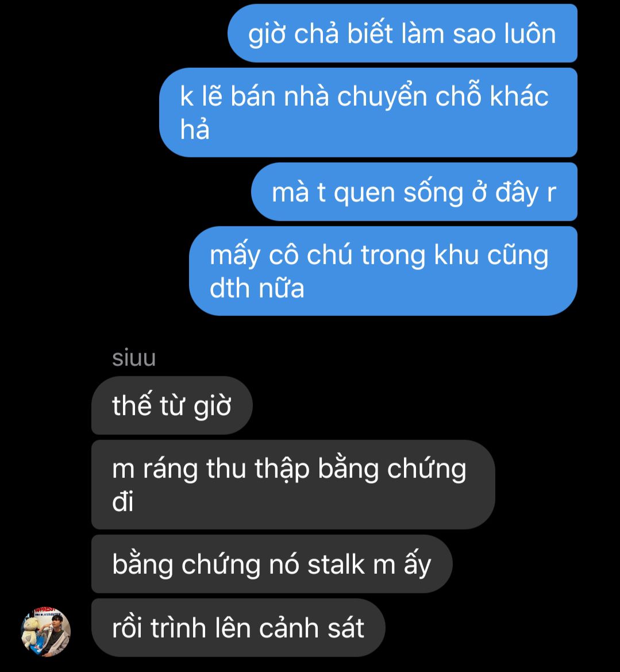Viewport: 620px width, 672px height.
Task: Click the word 'stalk' in the gray message
Action: pyautogui.click(x=336, y=564)
